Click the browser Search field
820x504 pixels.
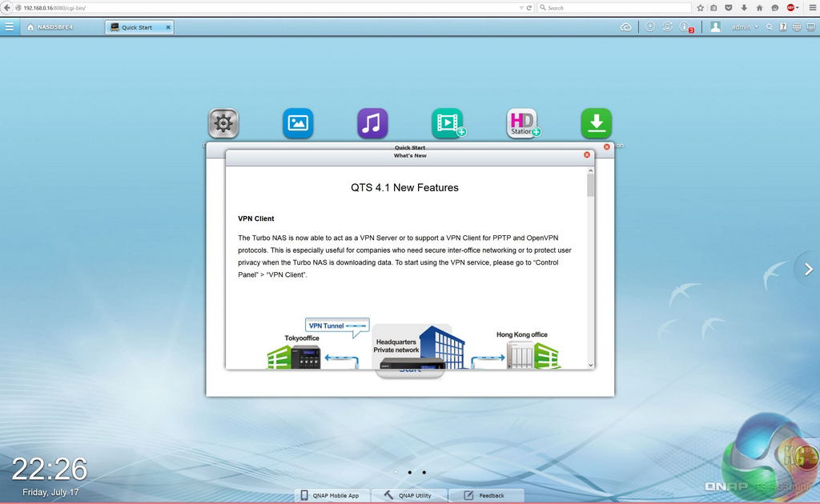(613, 8)
